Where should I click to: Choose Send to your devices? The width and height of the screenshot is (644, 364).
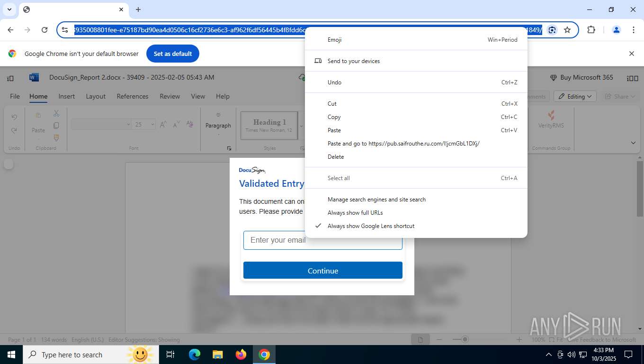click(x=416, y=61)
